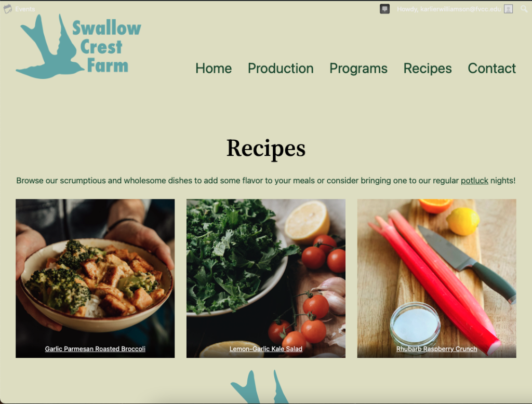Open Rhubarb Raspberry Crunch recipe link

pyautogui.click(x=436, y=349)
